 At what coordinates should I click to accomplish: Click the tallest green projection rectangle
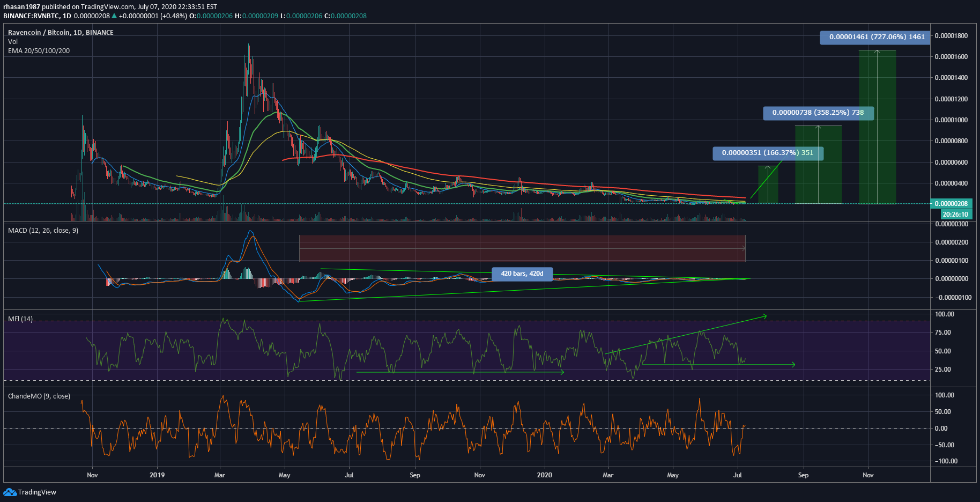(x=877, y=127)
